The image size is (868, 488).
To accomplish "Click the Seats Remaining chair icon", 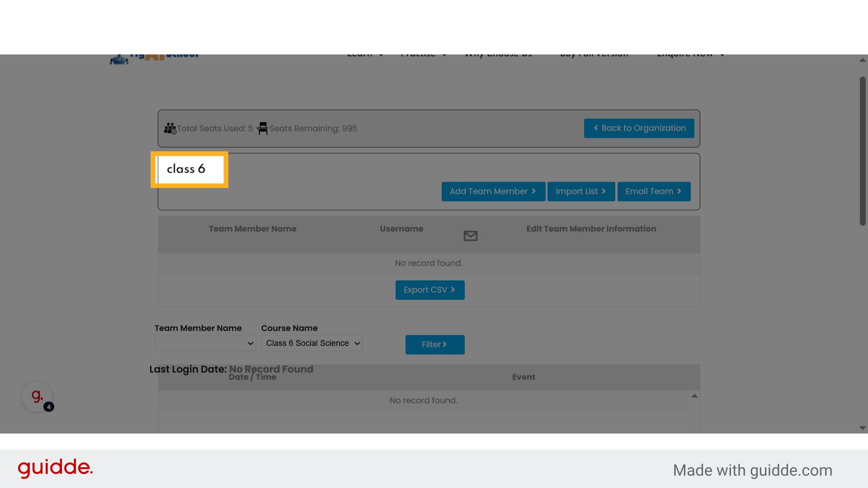I will (x=263, y=128).
